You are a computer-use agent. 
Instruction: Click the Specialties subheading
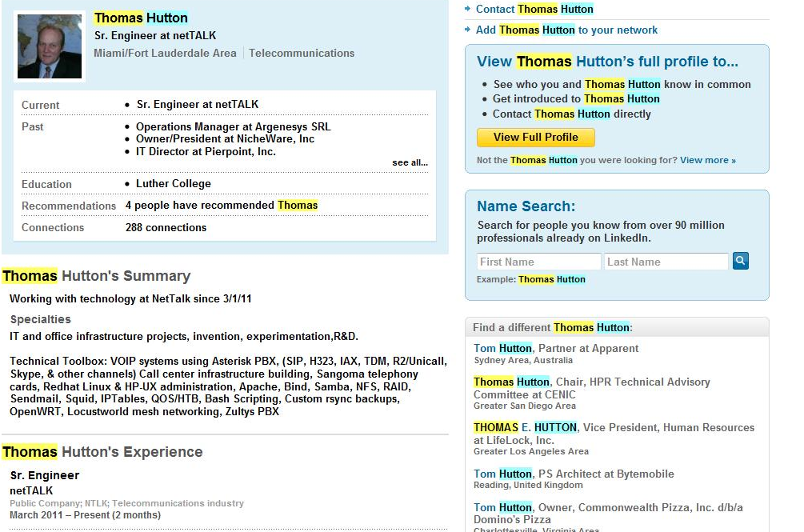click(41, 319)
